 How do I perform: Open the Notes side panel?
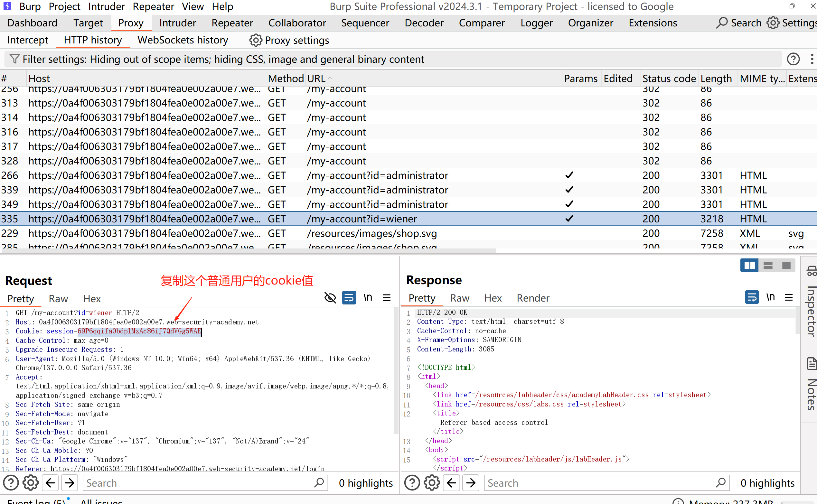click(x=811, y=384)
